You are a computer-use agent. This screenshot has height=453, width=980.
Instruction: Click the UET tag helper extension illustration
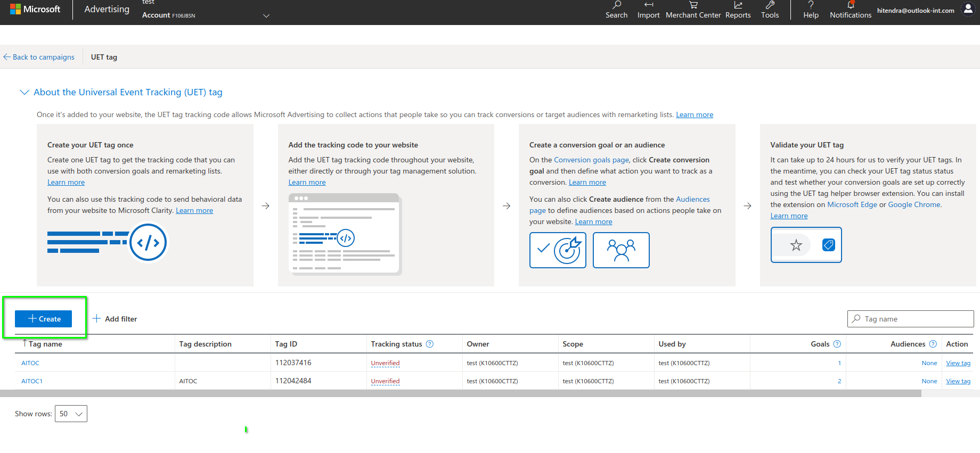click(806, 245)
